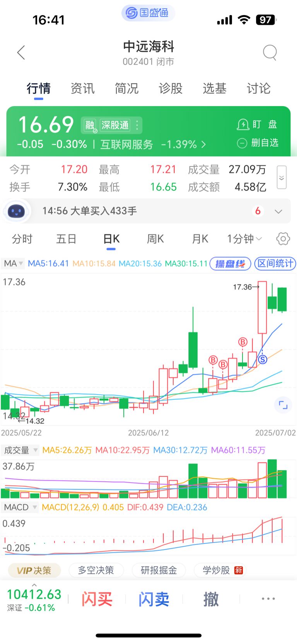Open the 多空决策 feature
The height and width of the screenshot is (644, 297).
(96, 570)
